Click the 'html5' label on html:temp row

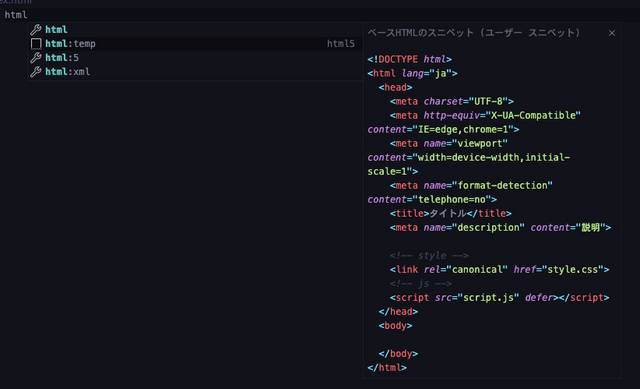tap(340, 44)
